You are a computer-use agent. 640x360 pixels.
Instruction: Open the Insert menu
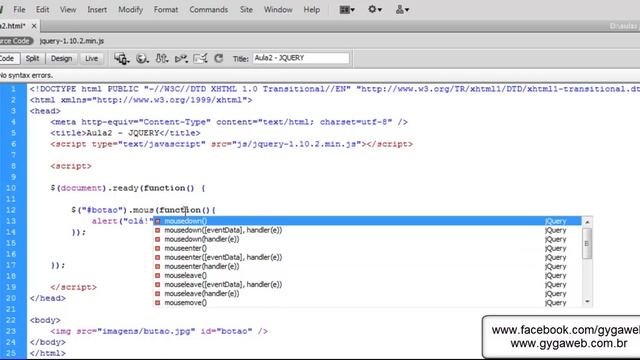[97, 9]
